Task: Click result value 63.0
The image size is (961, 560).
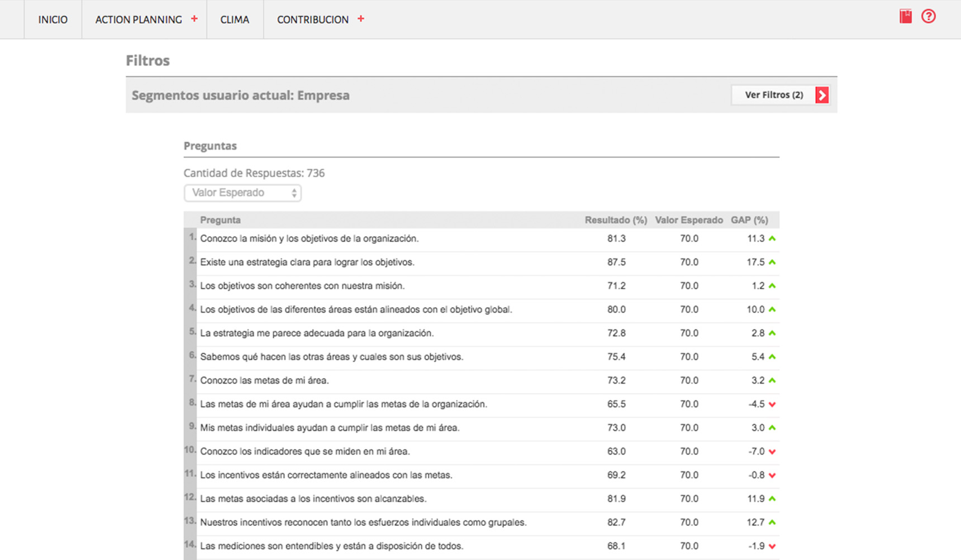Action: 616,452
